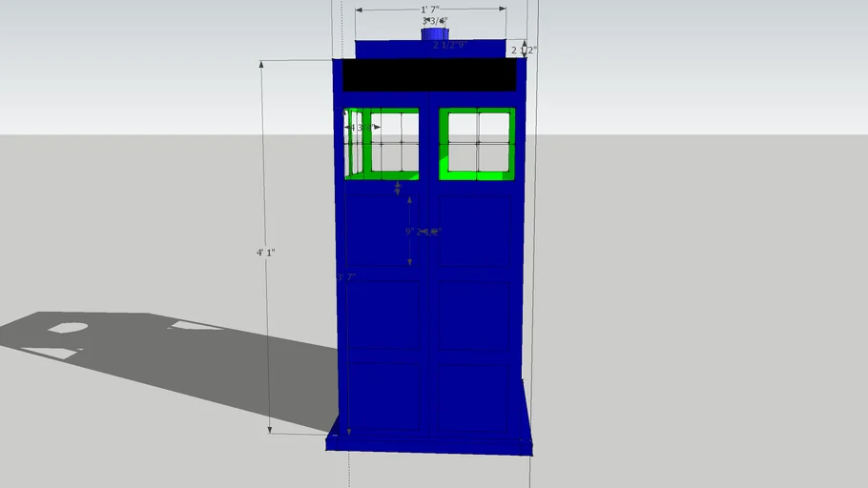Click the blue lamp cylinder on top

(x=435, y=34)
